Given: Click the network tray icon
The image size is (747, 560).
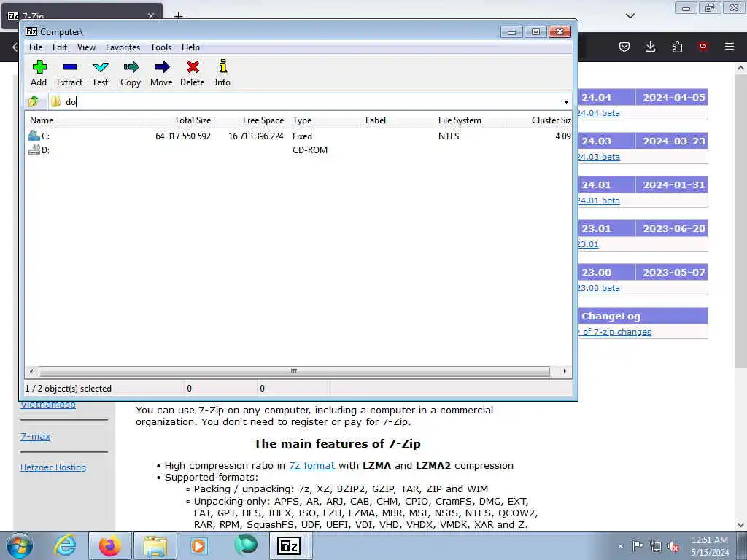Looking at the screenshot, I should (x=656, y=547).
